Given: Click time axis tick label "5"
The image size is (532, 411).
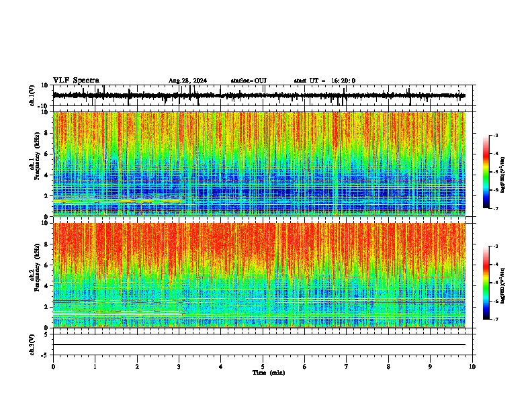Looking at the screenshot, I should 263,367.
